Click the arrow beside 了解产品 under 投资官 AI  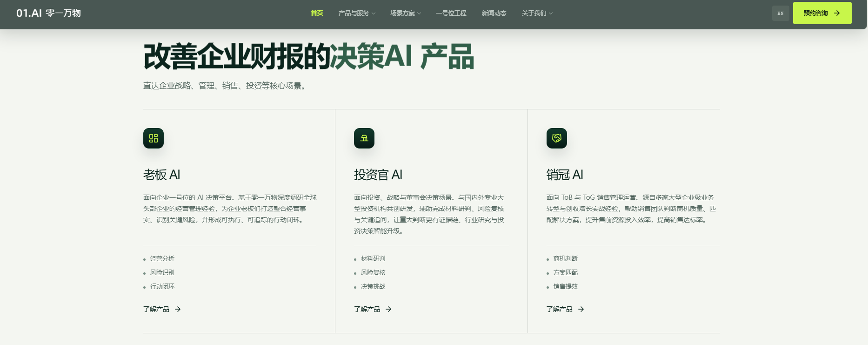(x=388, y=309)
